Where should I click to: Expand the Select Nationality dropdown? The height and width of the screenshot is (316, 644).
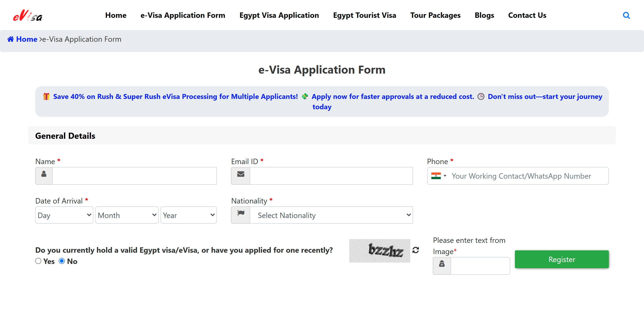[331, 215]
